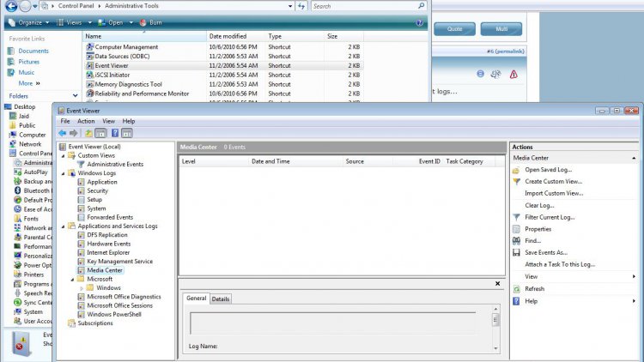The width and height of the screenshot is (644, 362).
Task: Select the Security log in the tree
Action: (97, 190)
